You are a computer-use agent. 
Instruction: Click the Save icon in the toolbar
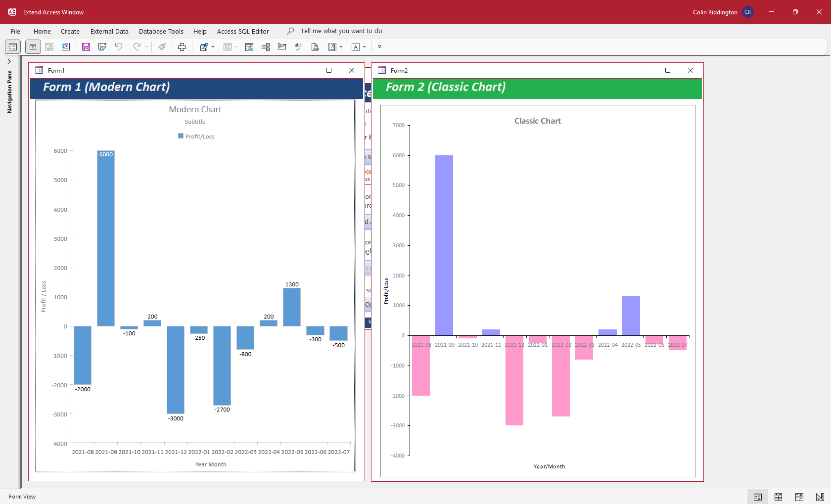click(x=86, y=47)
